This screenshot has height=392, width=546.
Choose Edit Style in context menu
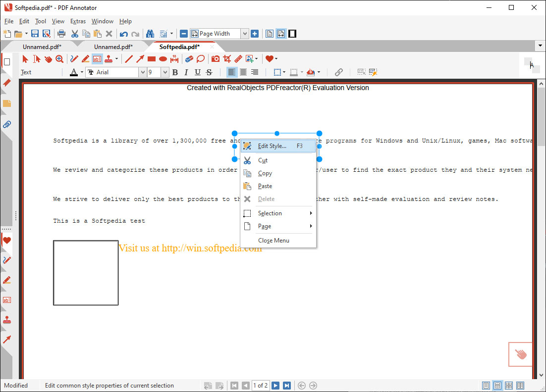pos(272,146)
